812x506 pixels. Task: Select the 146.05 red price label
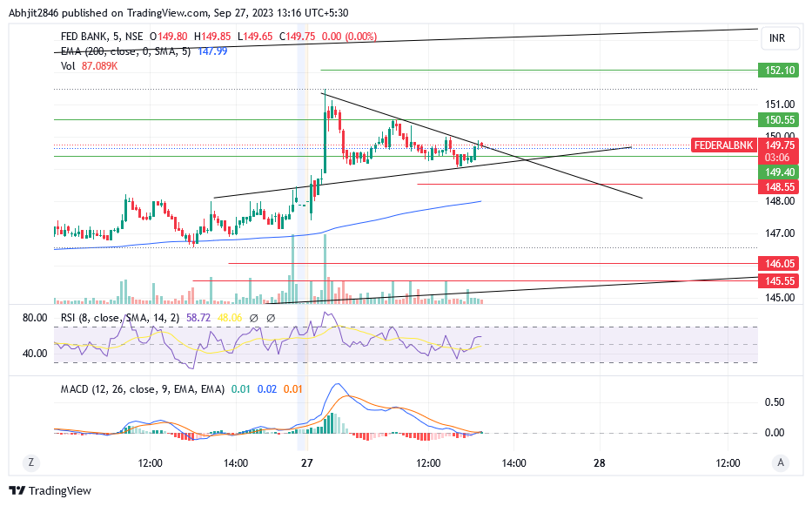[779, 263]
